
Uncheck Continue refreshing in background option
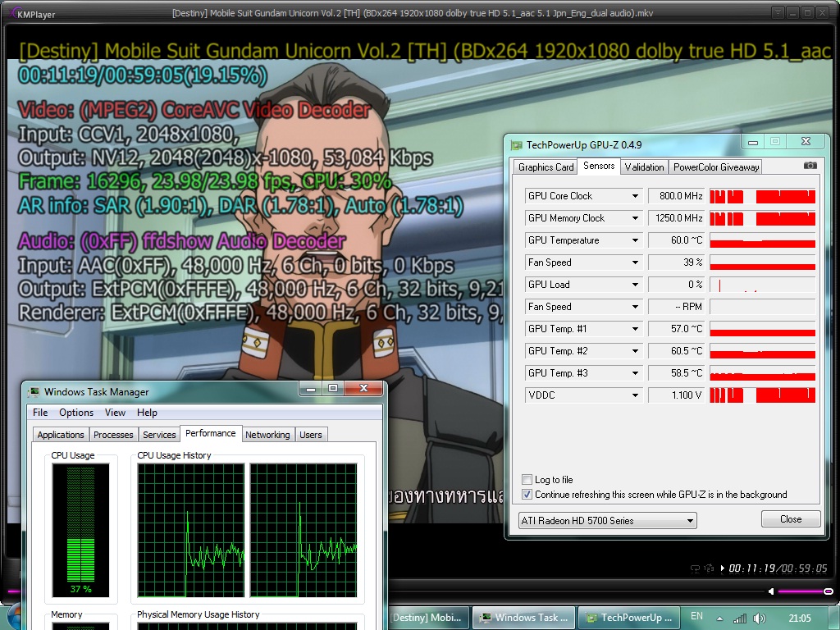[527, 495]
